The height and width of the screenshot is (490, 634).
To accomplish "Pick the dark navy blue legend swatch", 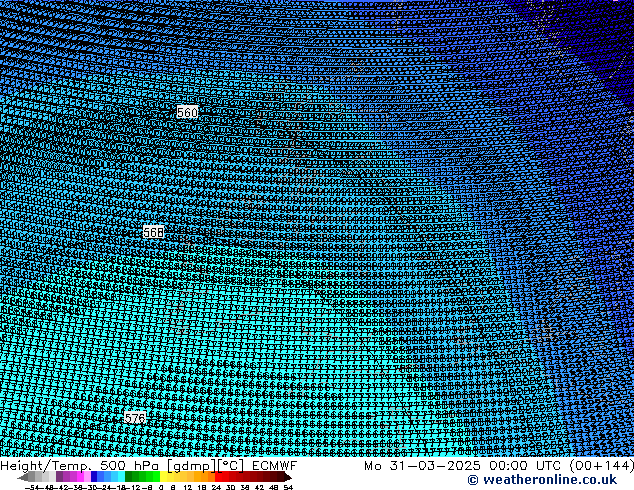I will pos(94,476).
